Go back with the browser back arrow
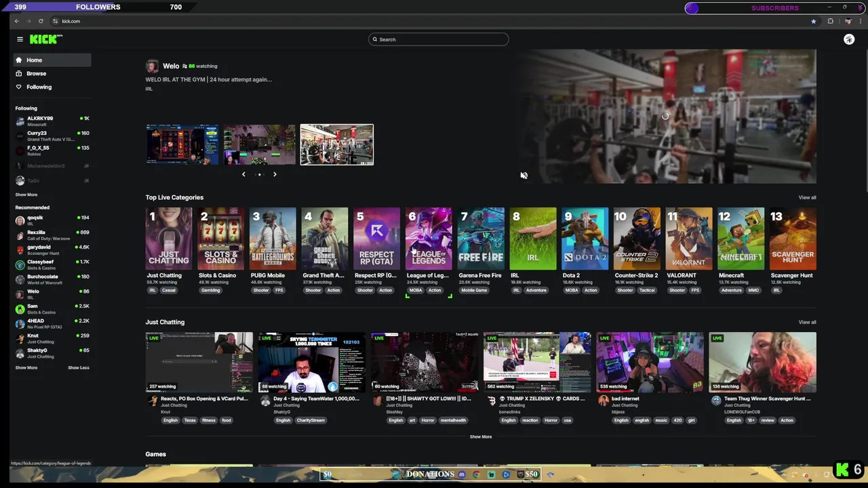 click(x=17, y=21)
